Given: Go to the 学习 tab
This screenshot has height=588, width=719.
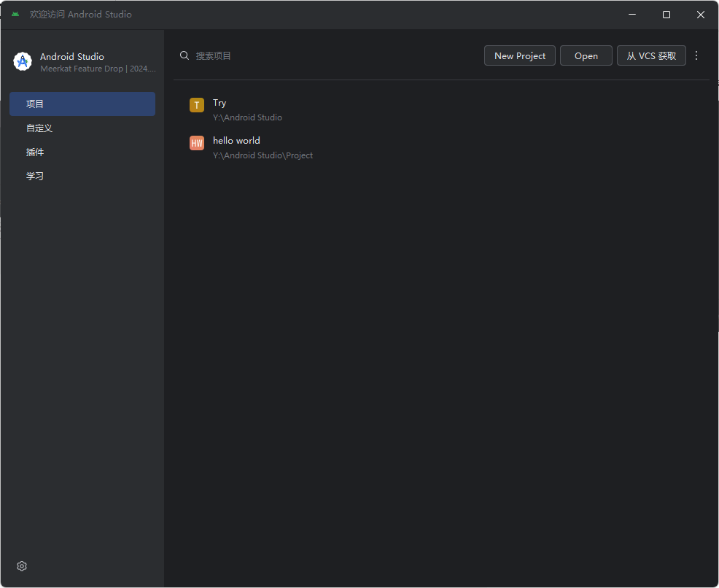Looking at the screenshot, I should click(82, 176).
